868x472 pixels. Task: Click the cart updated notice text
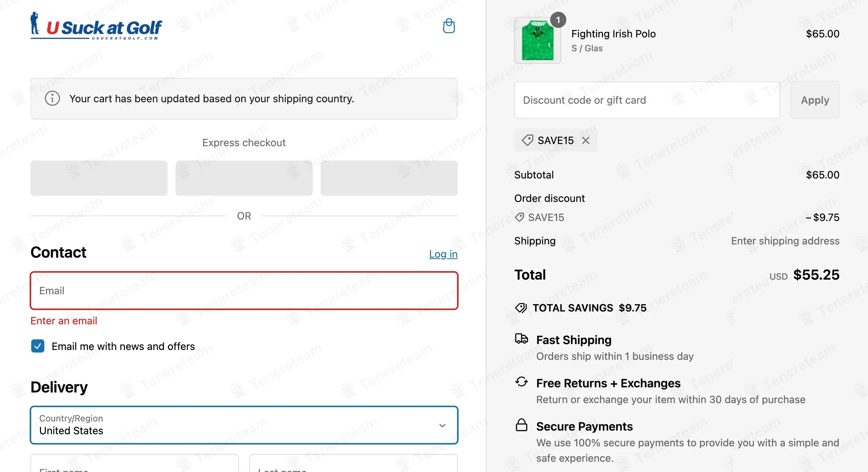click(x=212, y=99)
